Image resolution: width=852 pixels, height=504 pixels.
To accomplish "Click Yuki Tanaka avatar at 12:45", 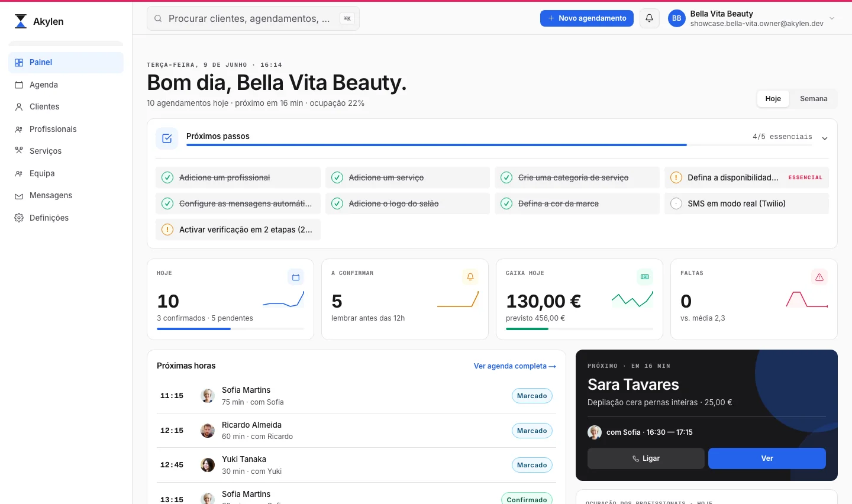I will (x=208, y=465).
